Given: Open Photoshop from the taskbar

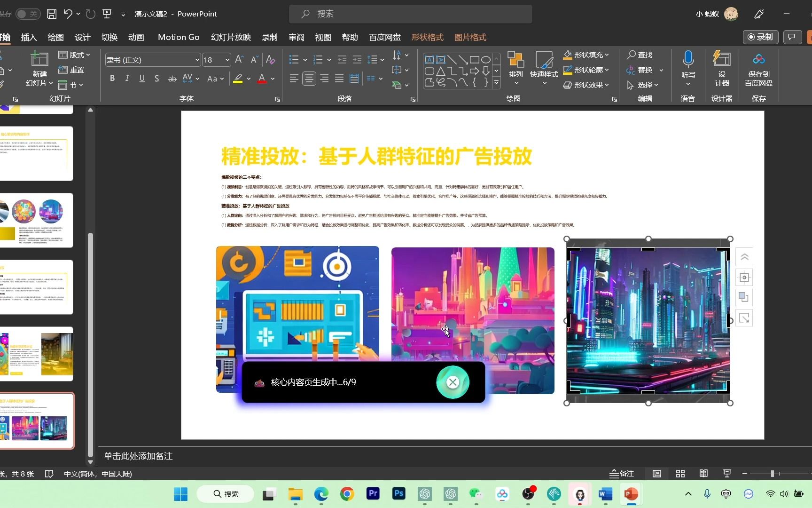Looking at the screenshot, I should click(398, 493).
